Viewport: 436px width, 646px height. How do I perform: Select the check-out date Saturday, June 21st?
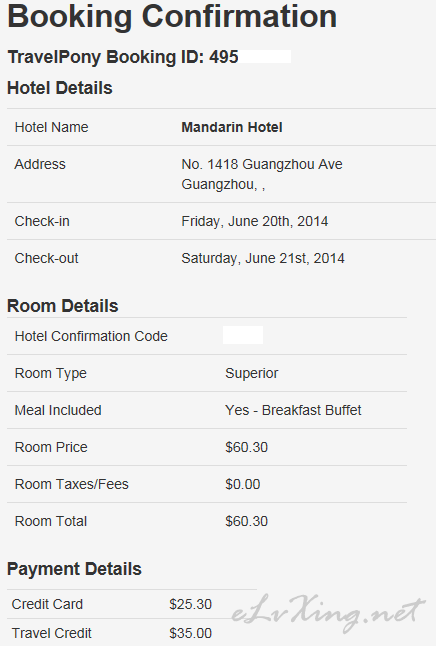pyautogui.click(x=263, y=258)
